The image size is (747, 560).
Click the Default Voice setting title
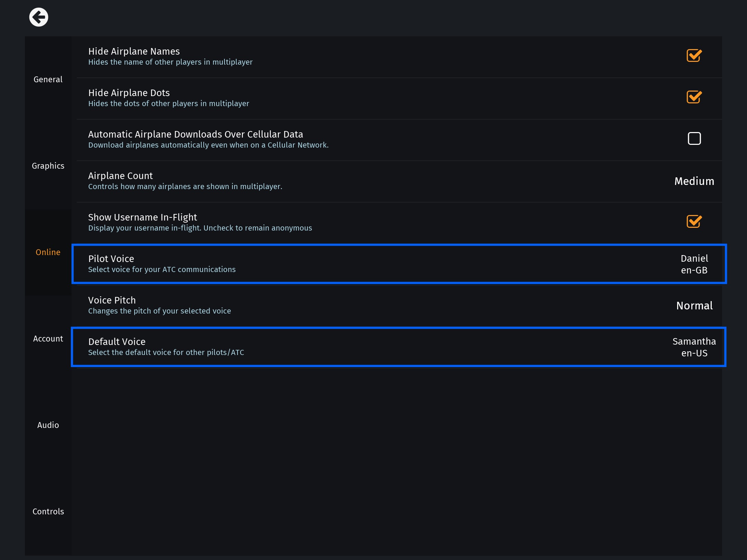(117, 342)
